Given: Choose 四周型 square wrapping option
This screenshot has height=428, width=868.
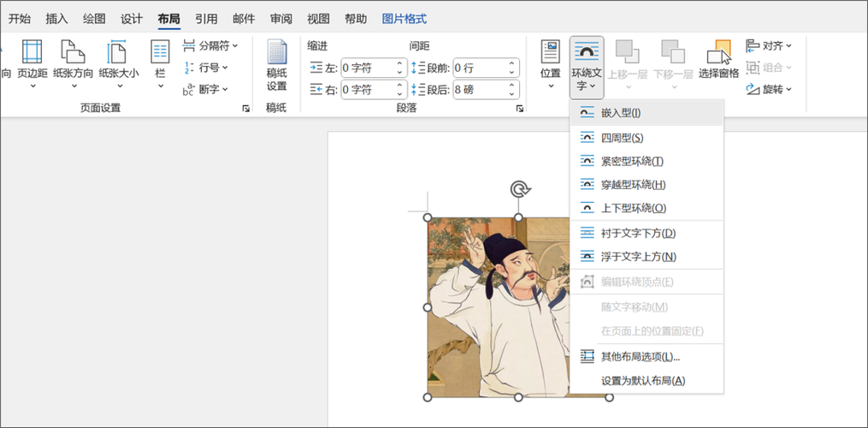Looking at the screenshot, I should pos(647,138).
